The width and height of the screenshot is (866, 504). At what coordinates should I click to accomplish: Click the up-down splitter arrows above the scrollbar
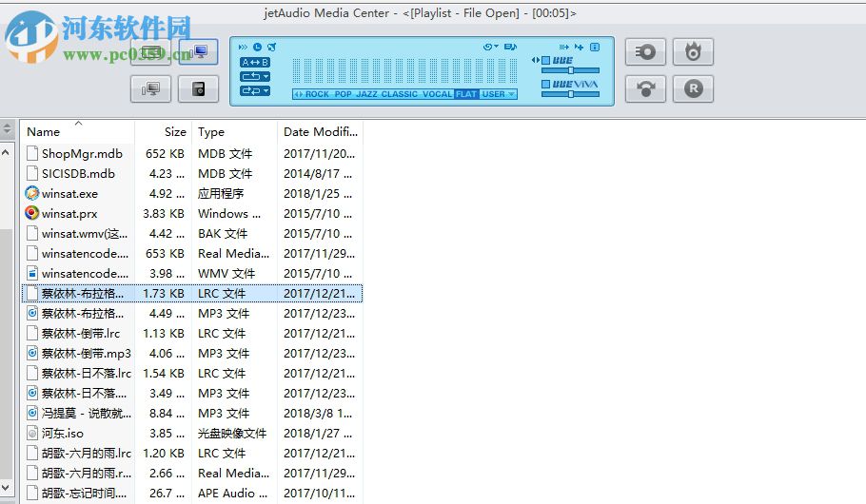tap(7, 130)
